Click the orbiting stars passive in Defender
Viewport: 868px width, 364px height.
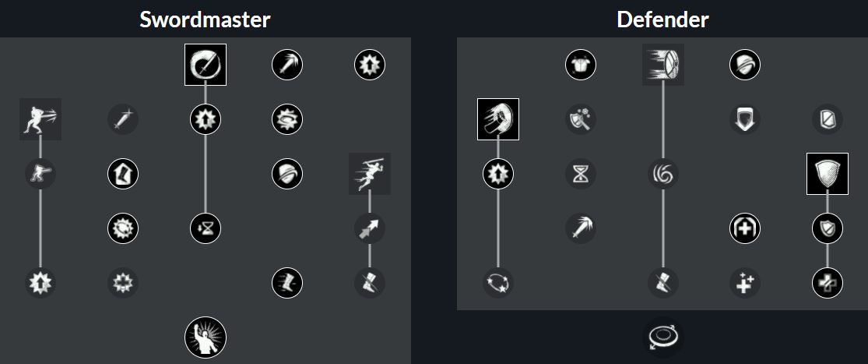pyautogui.click(x=498, y=283)
